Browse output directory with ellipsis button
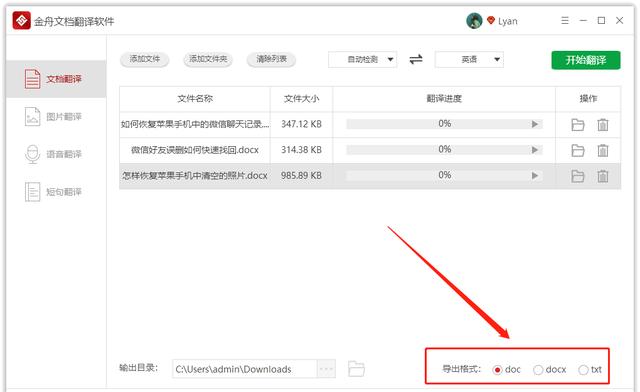Image resolution: width=640 pixels, height=392 pixels. 326,369
